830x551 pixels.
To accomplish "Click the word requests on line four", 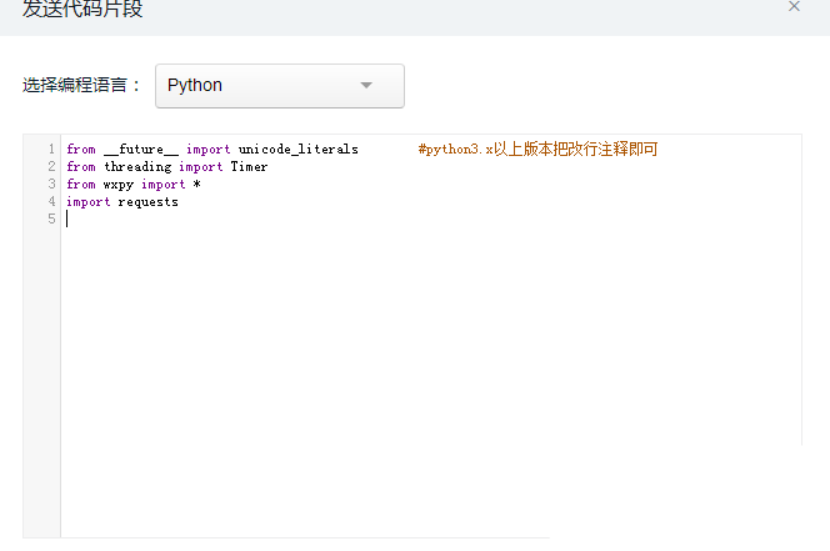I will (x=148, y=202).
